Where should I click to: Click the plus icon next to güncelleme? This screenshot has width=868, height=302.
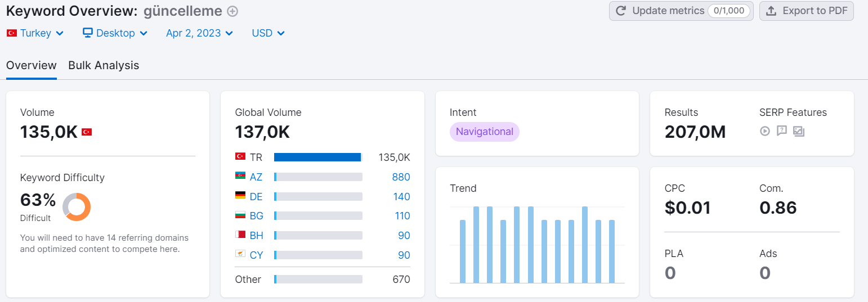tap(232, 11)
